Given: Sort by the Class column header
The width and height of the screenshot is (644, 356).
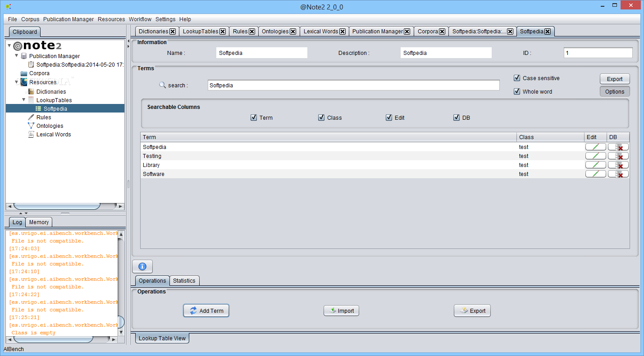Looking at the screenshot, I should point(550,137).
